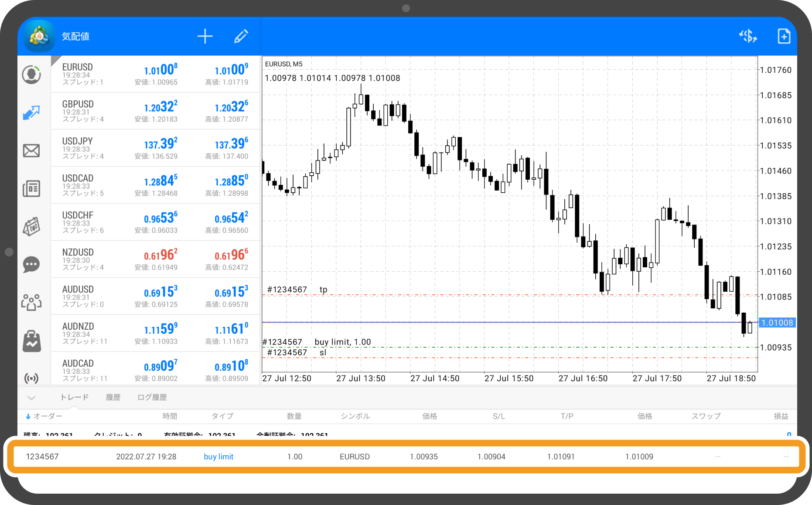The image size is (812, 505).
Task: Click the 1.01008 current price tag
Action: 777,323
